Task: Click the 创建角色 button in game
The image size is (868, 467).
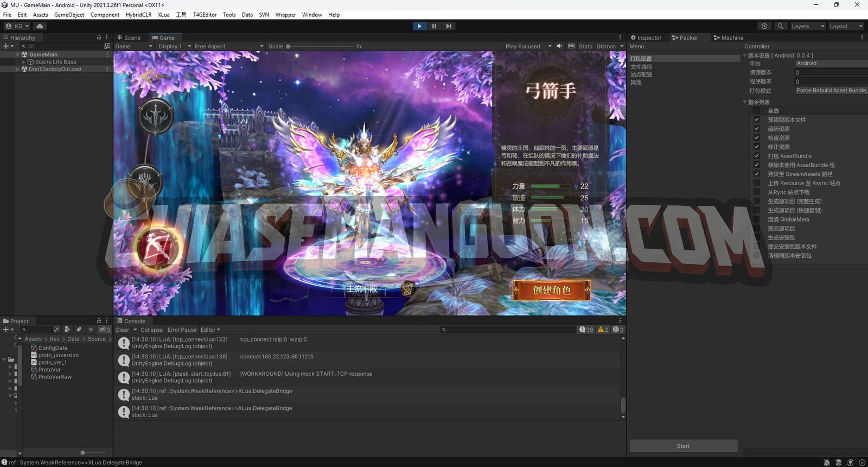Action: tap(551, 290)
